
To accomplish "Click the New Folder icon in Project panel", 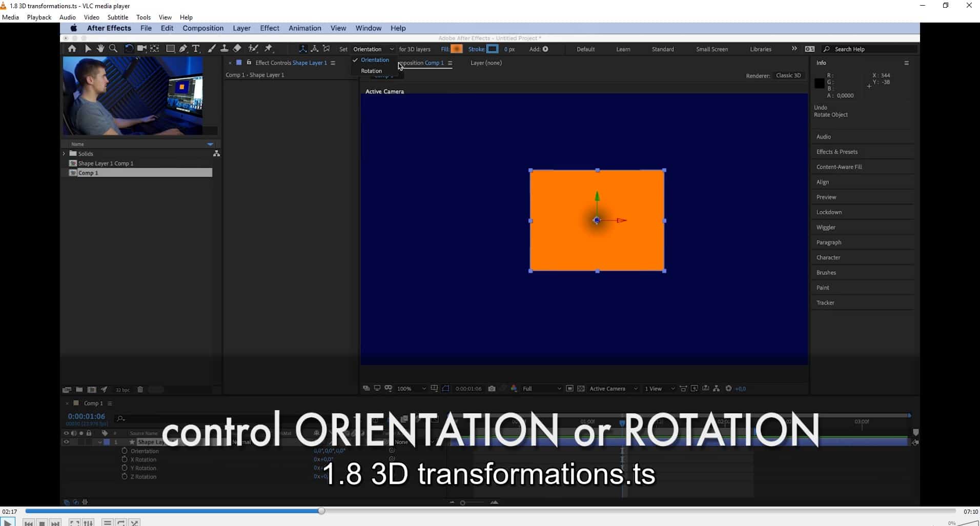I will pyautogui.click(x=79, y=390).
